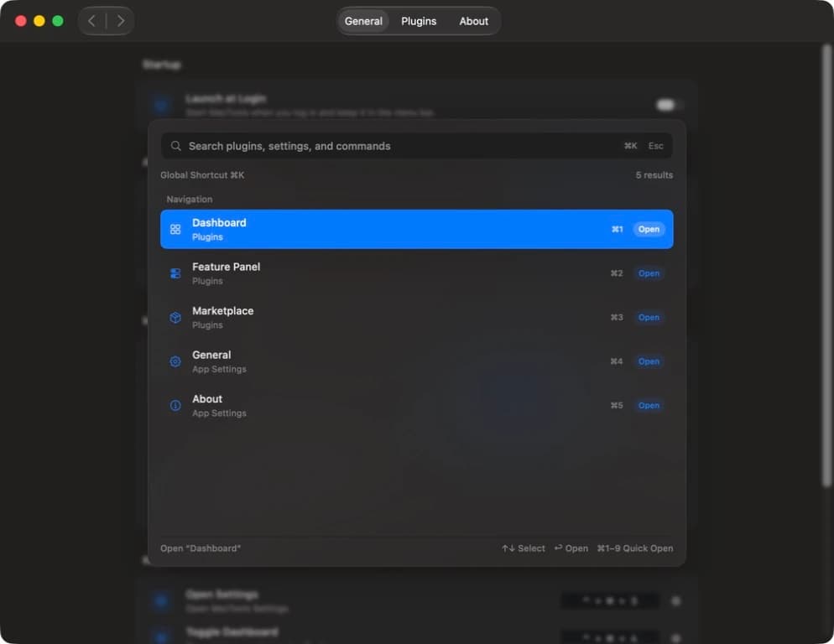Viewport: 834px width, 644px height.
Task: Click the About info icon
Action: click(x=175, y=405)
